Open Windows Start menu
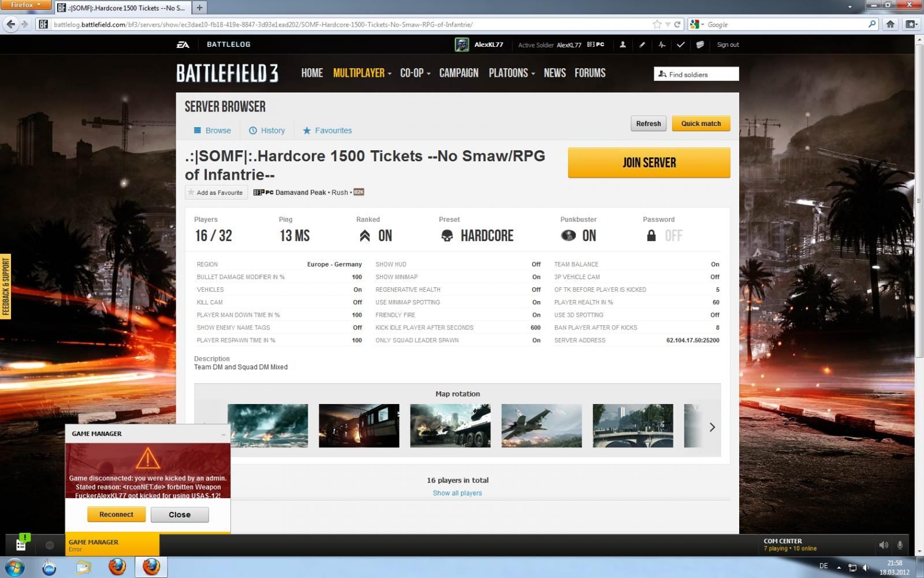The image size is (924, 578). click(14, 567)
